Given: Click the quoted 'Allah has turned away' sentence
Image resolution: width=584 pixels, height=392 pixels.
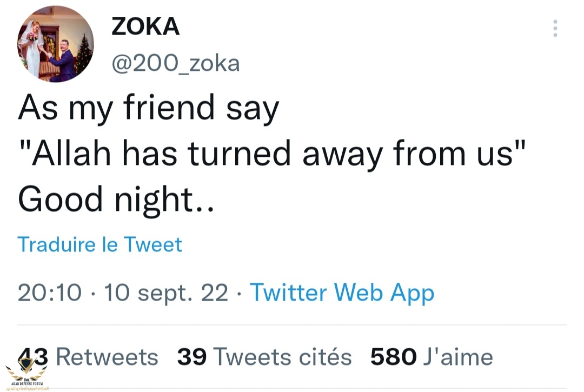Looking at the screenshot, I should (272, 154).
